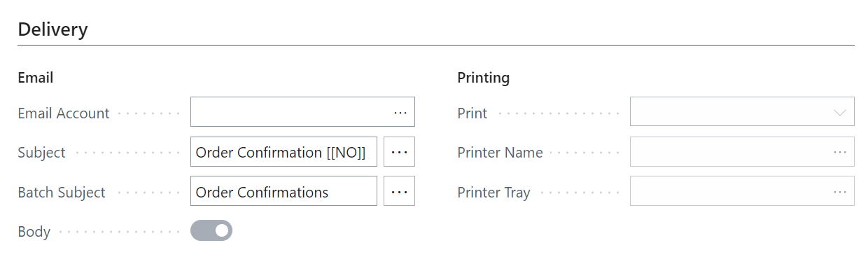Click into the Batch Subject text box
The image size is (868, 257).
(283, 191)
